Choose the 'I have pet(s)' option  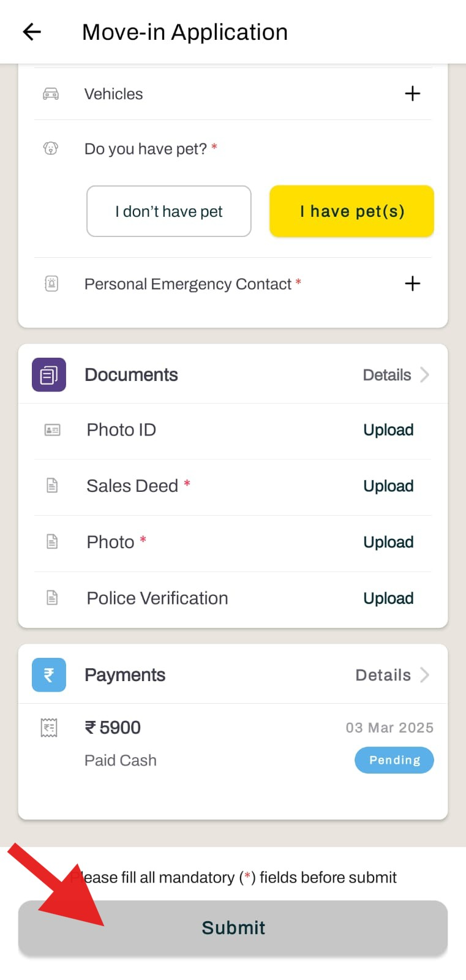351,211
